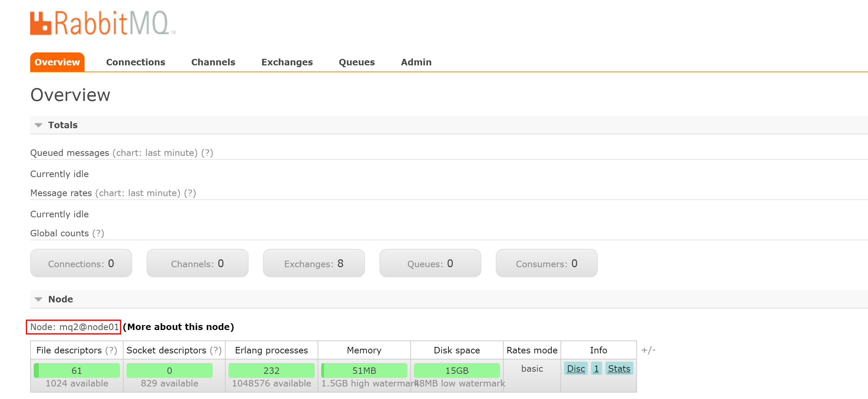Open More about this node link
The width and height of the screenshot is (868, 399).
[179, 327]
